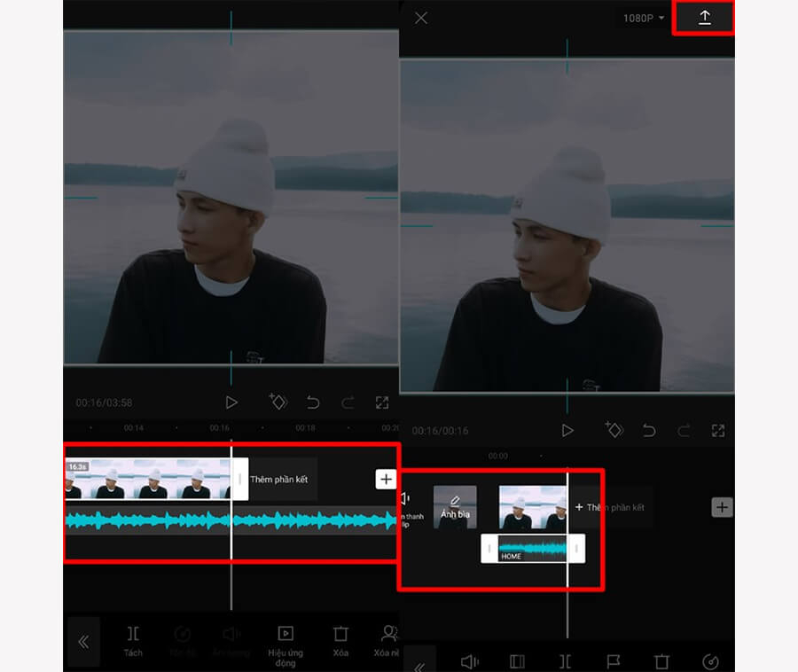Viewport: 798px width, 672px height.
Task: Collapse the left editing toolbar with the chevrons
Action: click(84, 642)
